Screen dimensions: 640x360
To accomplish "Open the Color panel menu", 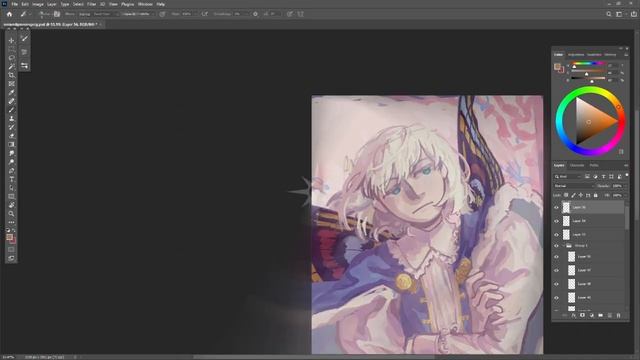I will coord(626,55).
